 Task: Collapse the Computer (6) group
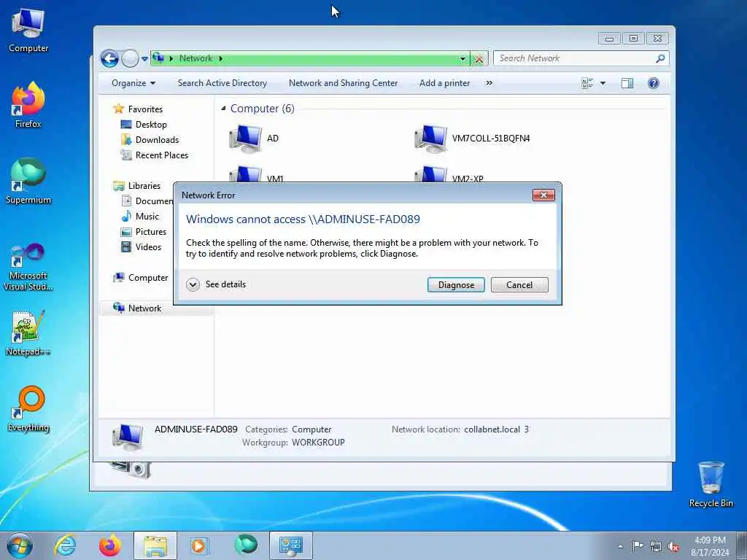(x=223, y=109)
